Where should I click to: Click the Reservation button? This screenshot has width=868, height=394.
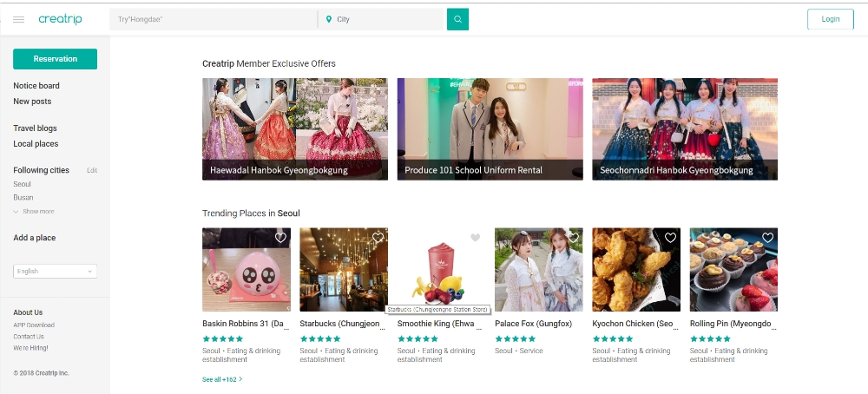click(56, 59)
